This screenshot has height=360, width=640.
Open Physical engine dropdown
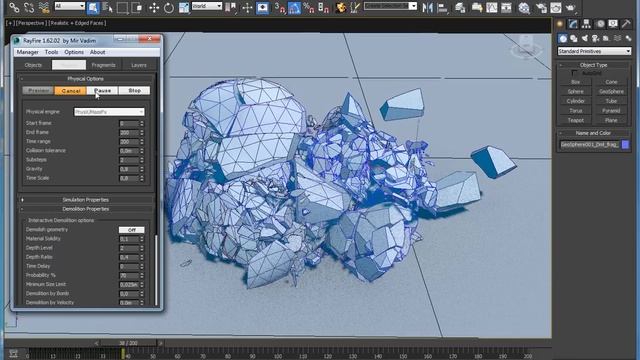(x=109, y=112)
